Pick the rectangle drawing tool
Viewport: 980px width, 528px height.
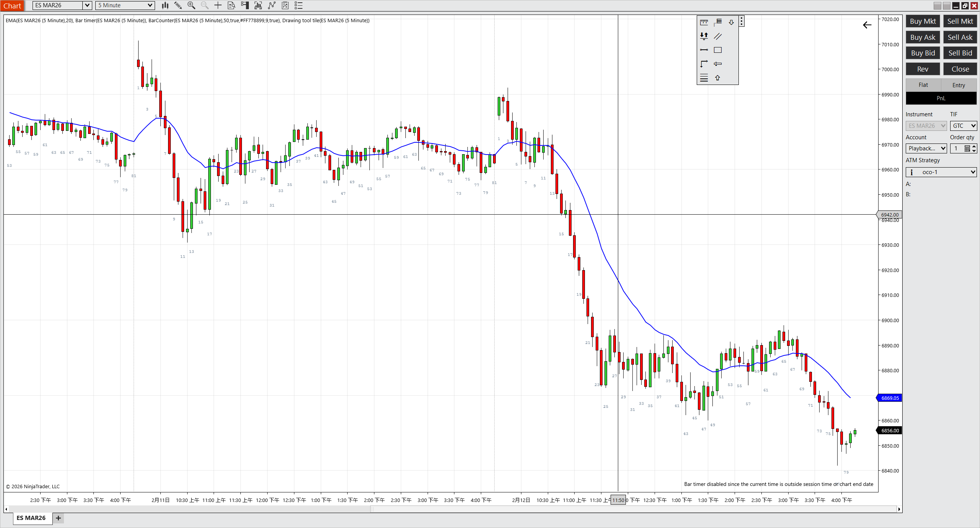point(718,50)
